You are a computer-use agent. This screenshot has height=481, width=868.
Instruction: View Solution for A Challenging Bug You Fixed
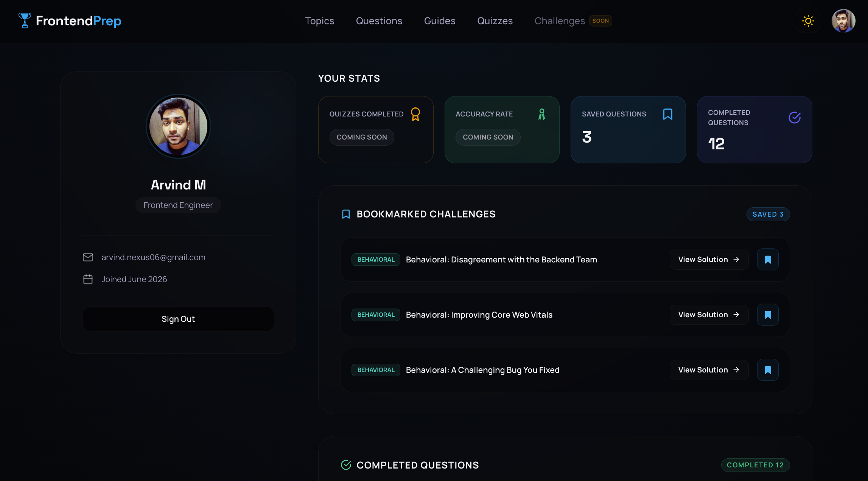709,370
